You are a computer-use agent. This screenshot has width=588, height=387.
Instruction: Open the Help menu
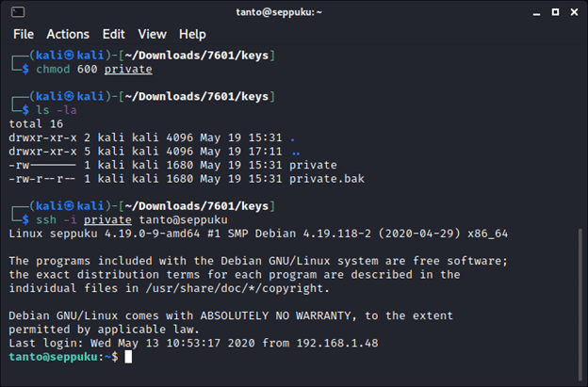tap(191, 34)
